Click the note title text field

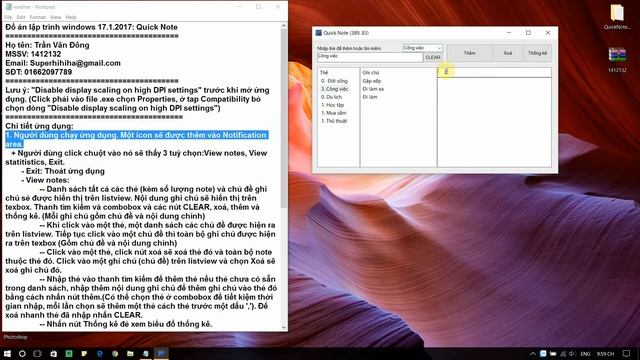coord(494,72)
